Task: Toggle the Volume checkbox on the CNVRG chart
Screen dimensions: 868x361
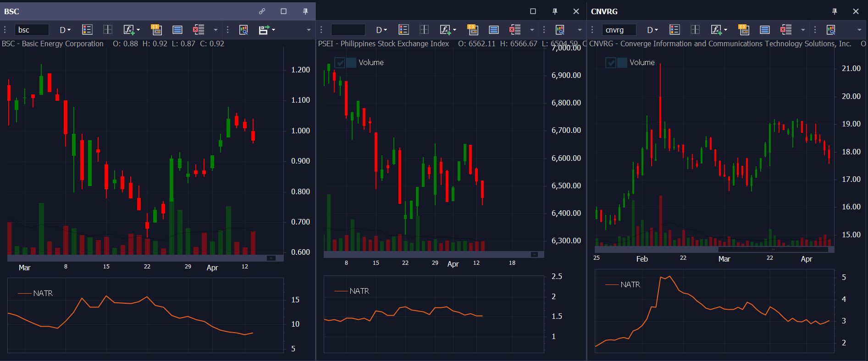Action: (x=611, y=63)
